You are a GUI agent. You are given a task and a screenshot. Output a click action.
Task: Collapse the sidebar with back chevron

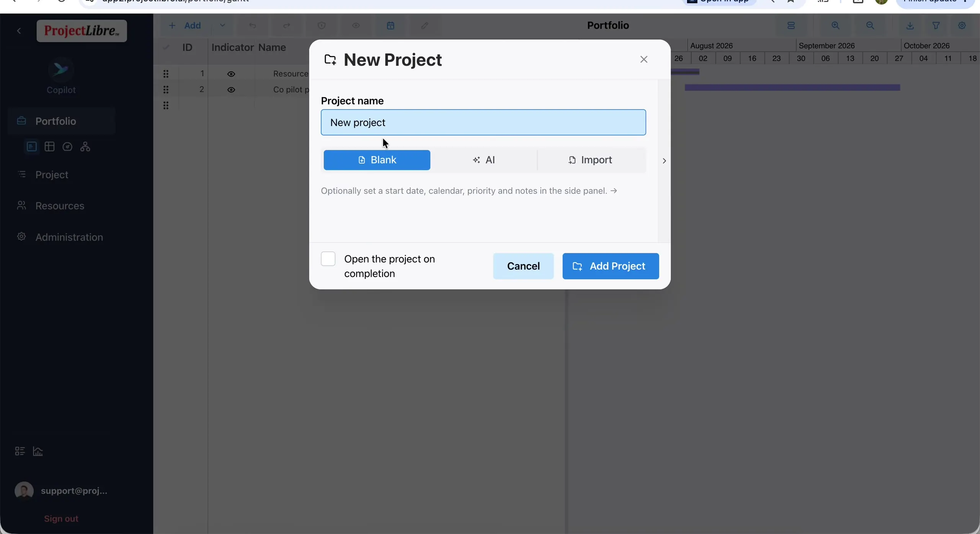[19, 31]
